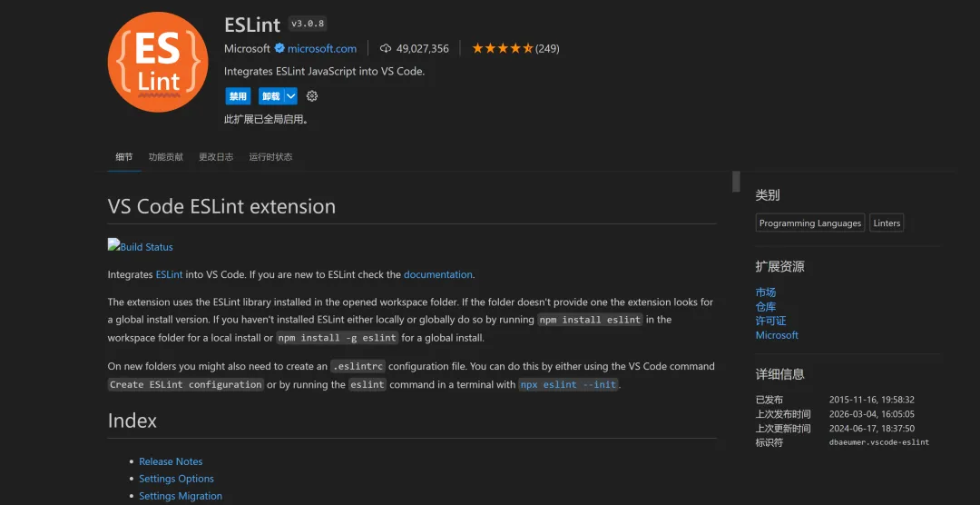Open the documentation link

point(438,274)
